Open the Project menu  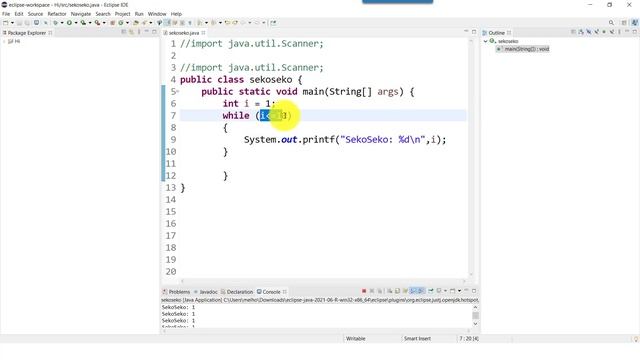coord(122,14)
